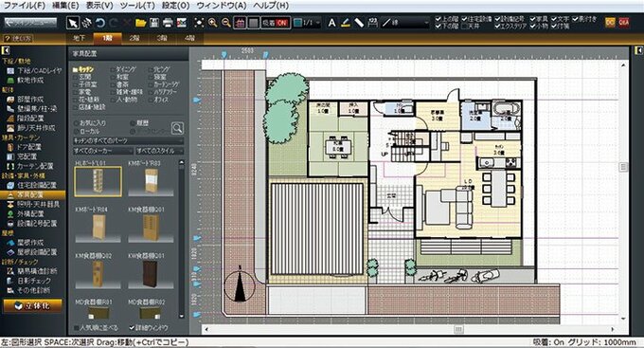Click the orange DC icon
The width and height of the screenshot is (644, 348).
pyautogui.click(x=610, y=22)
